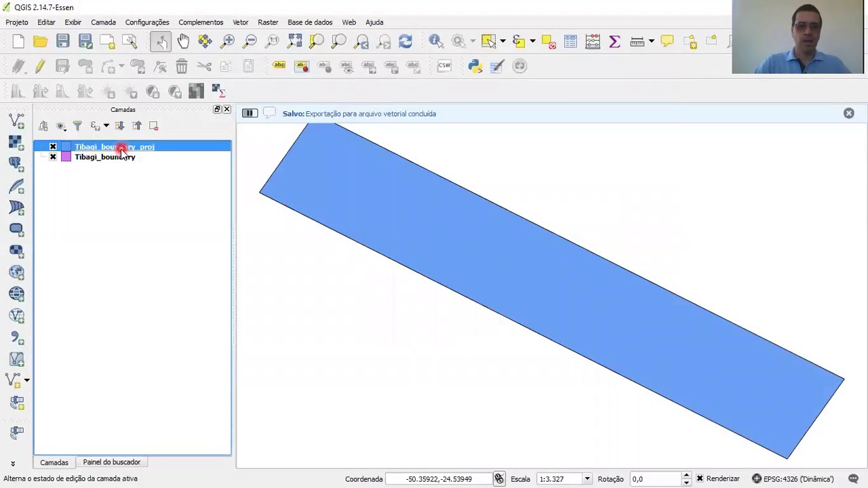Open select by expression dropdown arrow
Image resolution: width=868 pixels, height=488 pixels.
pos(532,42)
